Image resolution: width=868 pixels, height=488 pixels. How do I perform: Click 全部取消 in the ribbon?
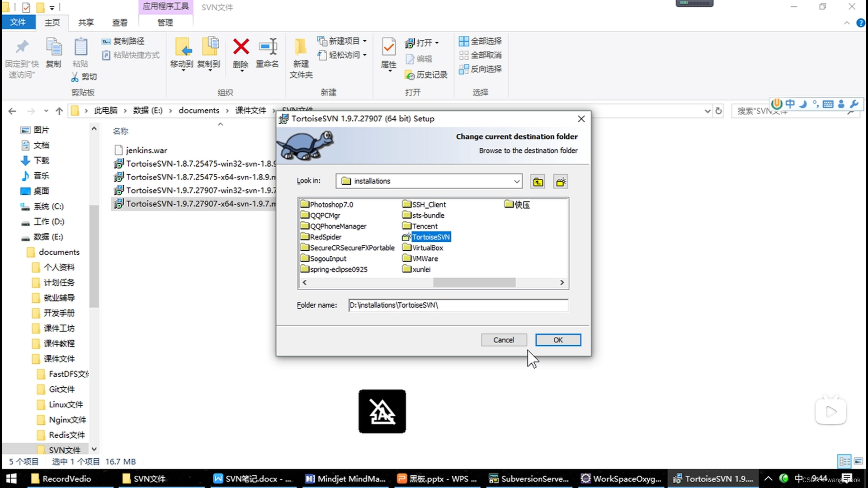[480, 55]
